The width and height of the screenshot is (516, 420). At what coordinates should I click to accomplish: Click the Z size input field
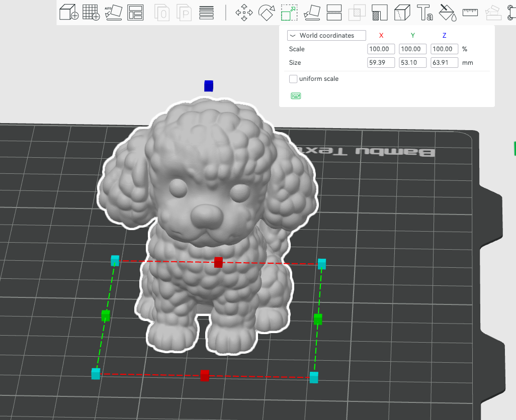coord(444,62)
